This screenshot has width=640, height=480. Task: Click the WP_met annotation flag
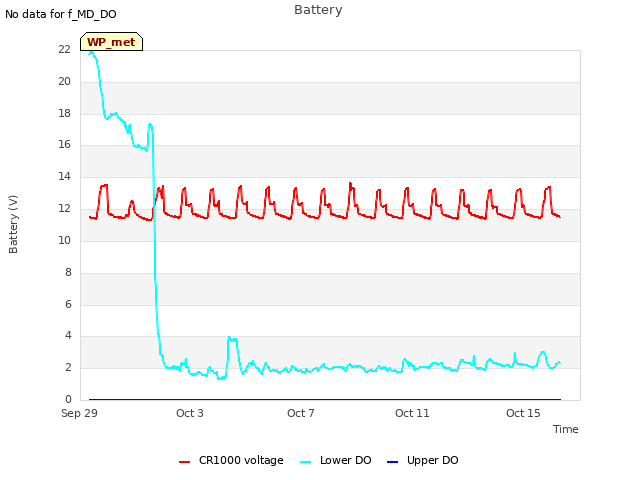[111, 42]
